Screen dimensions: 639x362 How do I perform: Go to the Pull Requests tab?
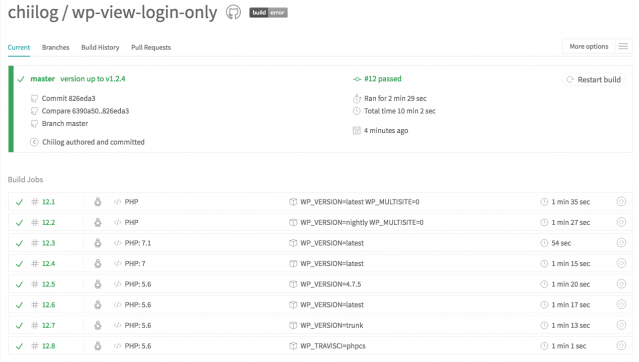[x=151, y=47]
